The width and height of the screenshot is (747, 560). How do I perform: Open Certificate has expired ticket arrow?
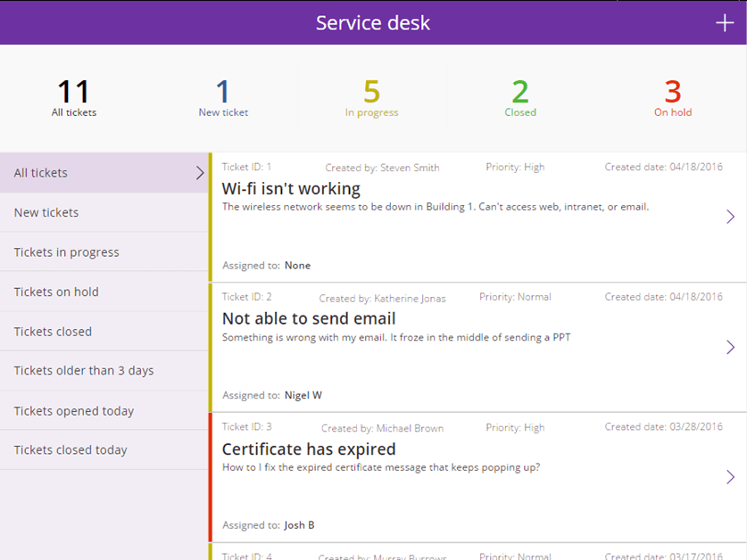point(730,477)
